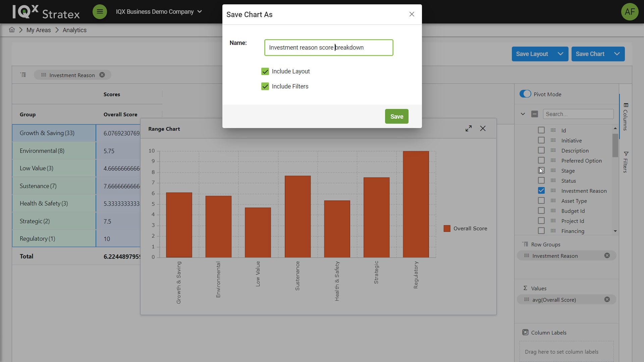Expand the Range Chart to fullscreen

(x=469, y=129)
